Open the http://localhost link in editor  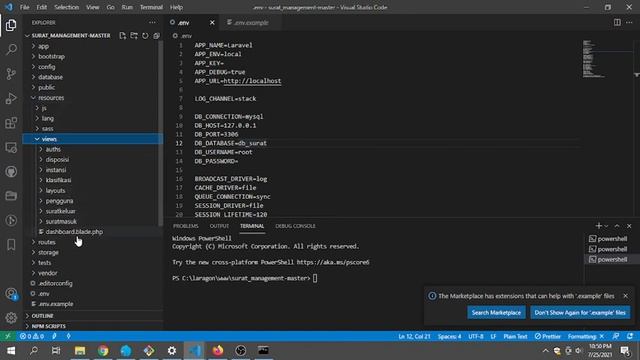(252, 81)
